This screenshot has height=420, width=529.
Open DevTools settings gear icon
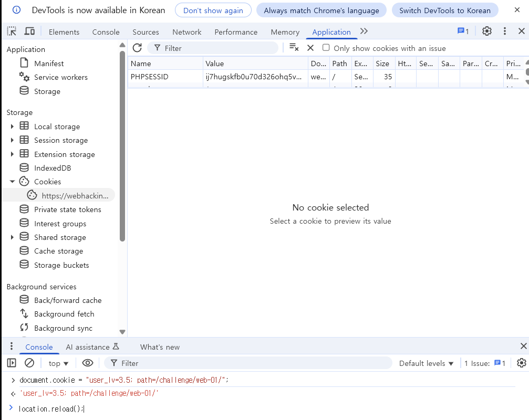tap(487, 31)
